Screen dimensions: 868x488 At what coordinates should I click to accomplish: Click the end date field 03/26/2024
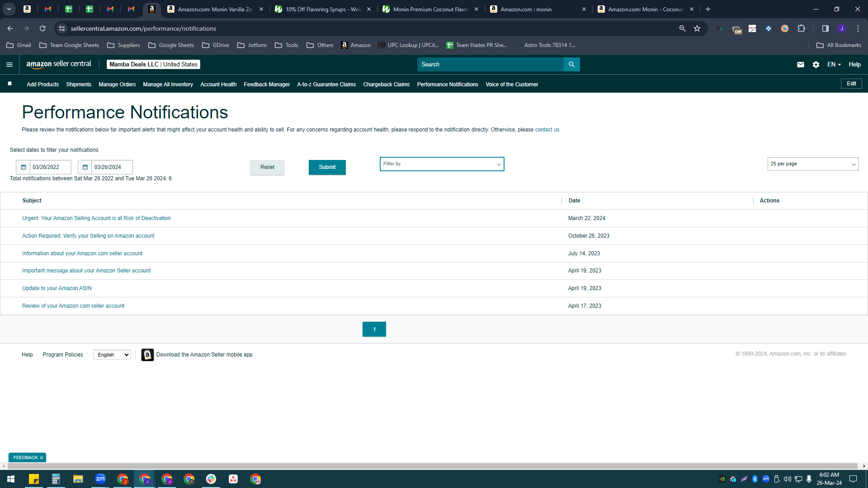pos(112,167)
